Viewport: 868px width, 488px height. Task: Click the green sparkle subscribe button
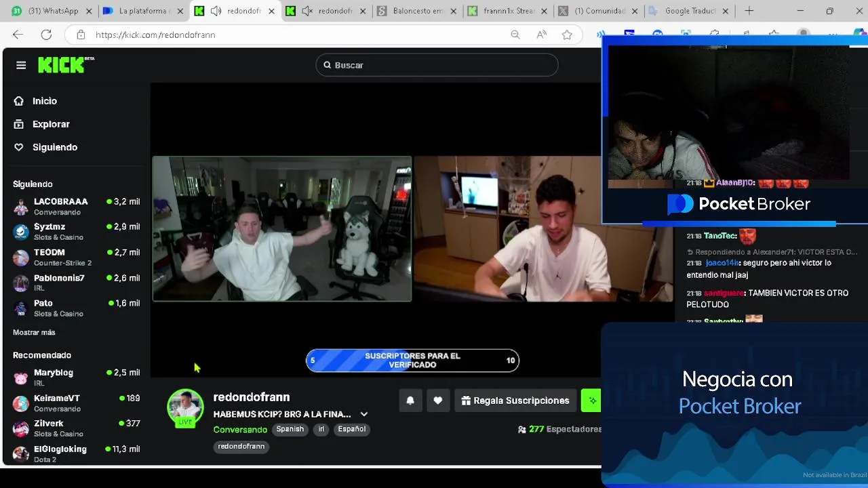coord(591,401)
